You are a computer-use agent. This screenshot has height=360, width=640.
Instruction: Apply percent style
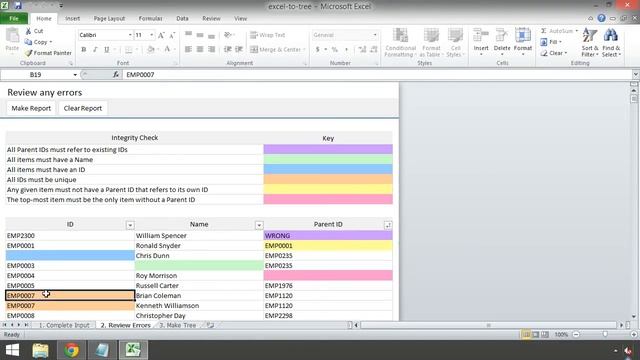[x=335, y=49]
